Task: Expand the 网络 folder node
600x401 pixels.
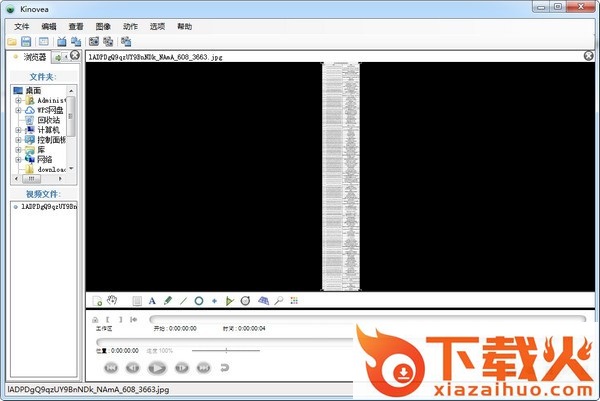Action: tap(18, 159)
